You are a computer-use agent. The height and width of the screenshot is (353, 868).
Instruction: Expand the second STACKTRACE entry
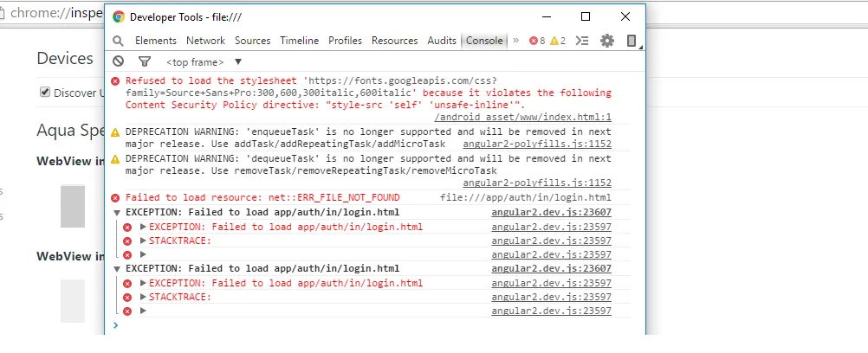(143, 297)
